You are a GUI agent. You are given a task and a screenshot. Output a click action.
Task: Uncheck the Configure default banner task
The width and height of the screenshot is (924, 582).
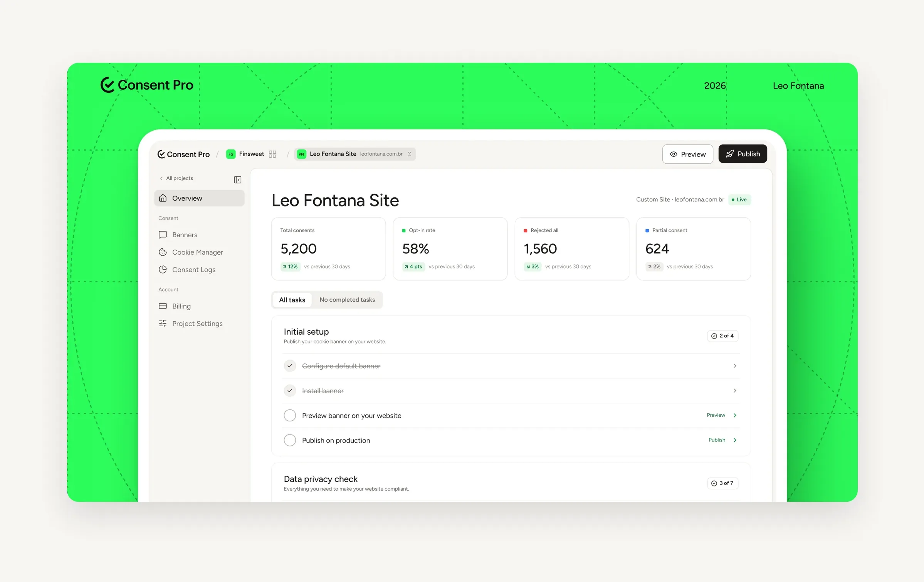(290, 366)
